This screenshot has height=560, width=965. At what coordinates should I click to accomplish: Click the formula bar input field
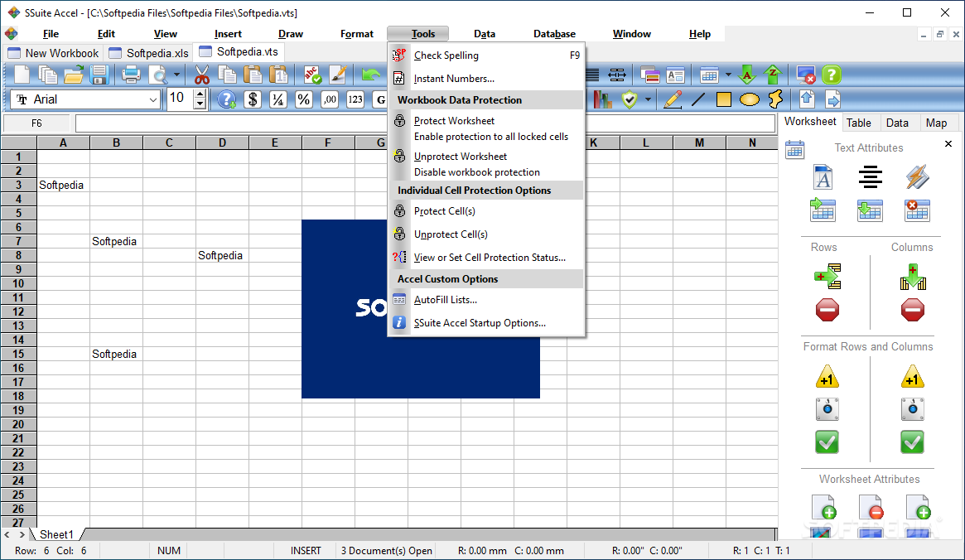click(425, 123)
